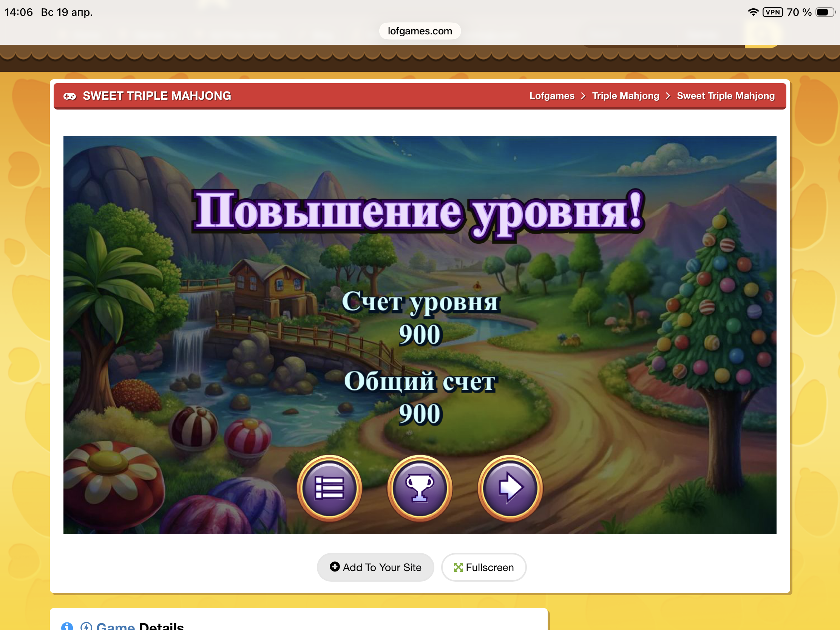Open the Sweet Triple Mahjong breadcrumb link
Viewport: 840px width, 630px height.
tap(725, 96)
